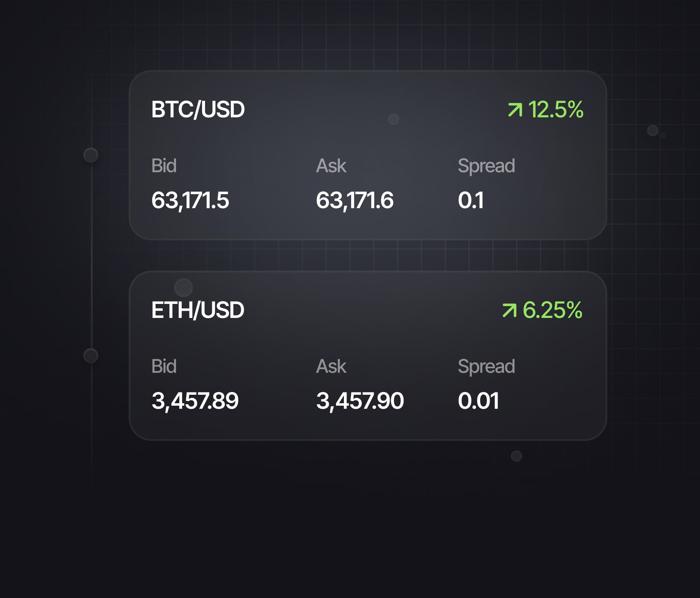
Task: Click the green up arrow beside 12.5%
Action: tap(515, 110)
